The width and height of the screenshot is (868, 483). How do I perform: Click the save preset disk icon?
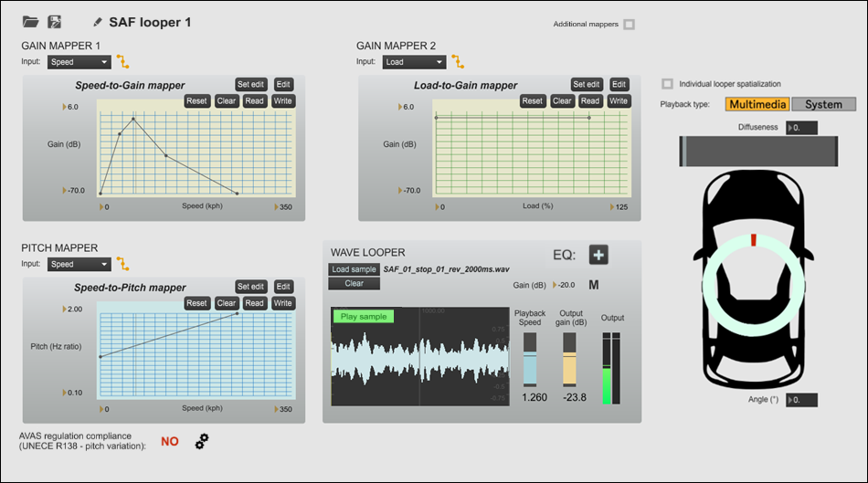pos(54,22)
